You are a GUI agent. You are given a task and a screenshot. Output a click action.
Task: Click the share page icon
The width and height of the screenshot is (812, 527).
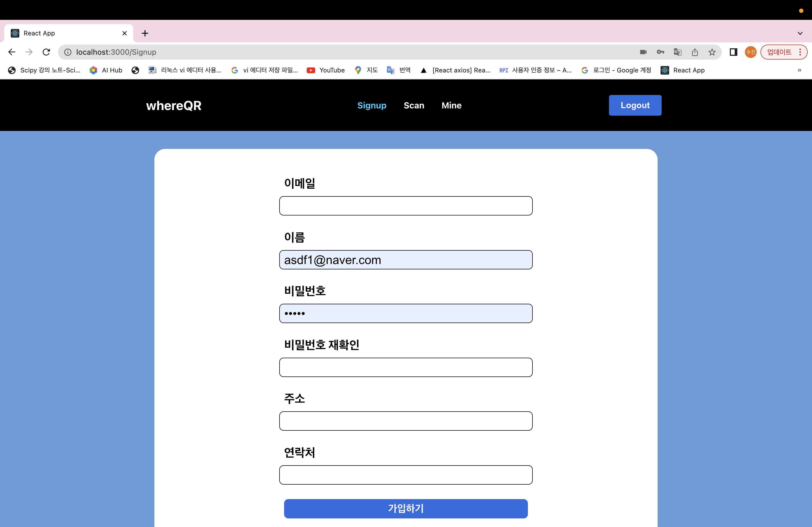tap(695, 52)
